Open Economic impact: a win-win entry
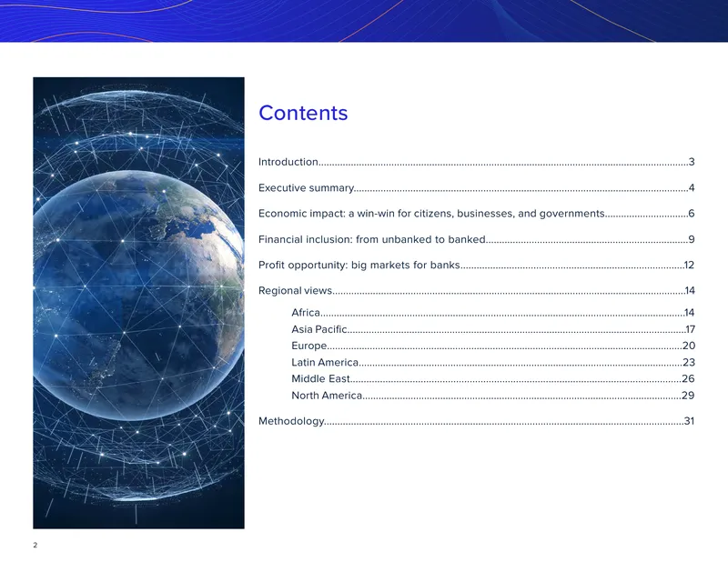 tap(476, 214)
